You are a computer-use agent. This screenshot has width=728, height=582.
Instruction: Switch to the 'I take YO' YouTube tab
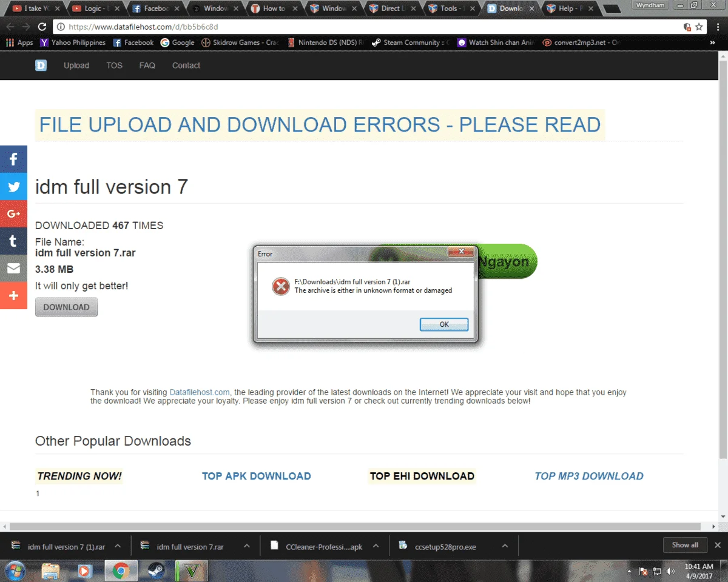click(36, 8)
